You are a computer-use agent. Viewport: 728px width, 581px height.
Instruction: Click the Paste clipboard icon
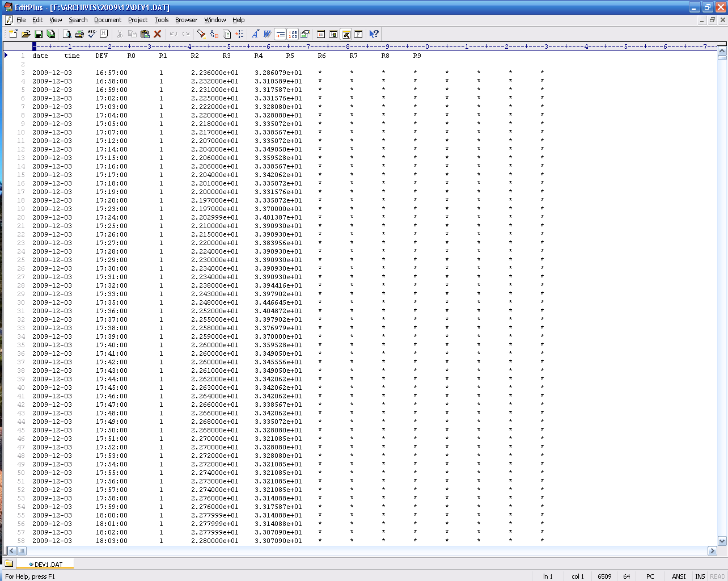click(145, 34)
